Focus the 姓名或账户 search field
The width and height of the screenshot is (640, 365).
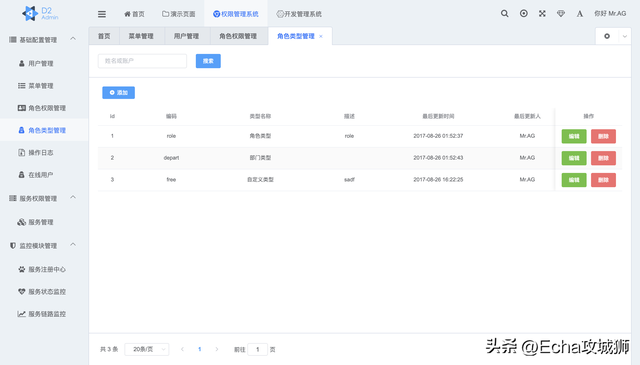[x=142, y=61]
